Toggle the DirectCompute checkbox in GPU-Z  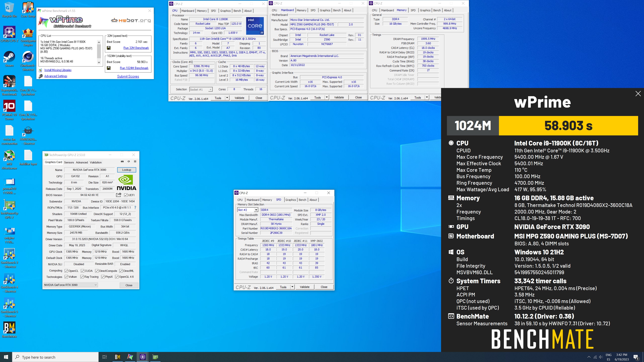click(97, 271)
